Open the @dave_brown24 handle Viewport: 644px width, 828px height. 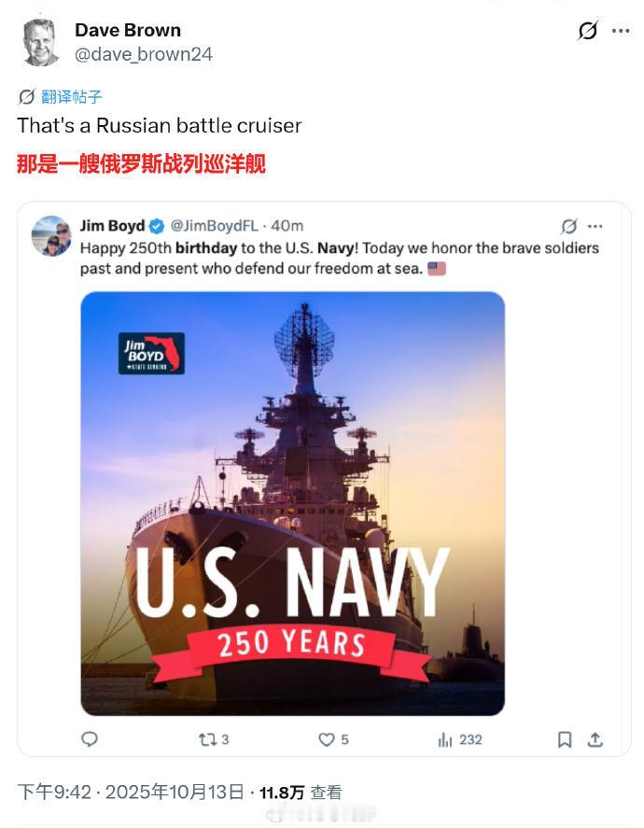point(144,54)
